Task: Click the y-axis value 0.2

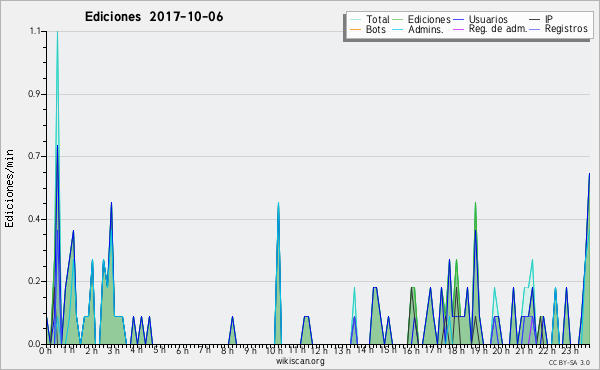Action: pyautogui.click(x=35, y=281)
